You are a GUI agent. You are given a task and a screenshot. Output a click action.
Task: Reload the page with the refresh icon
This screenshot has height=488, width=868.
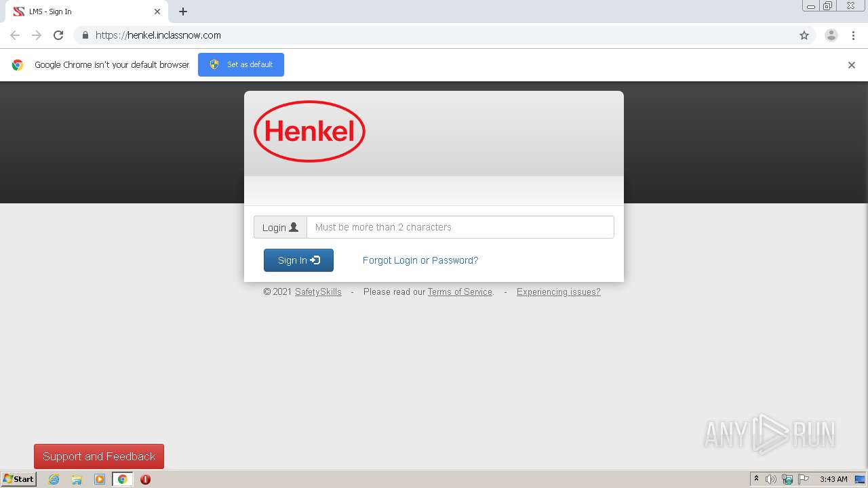click(x=58, y=35)
